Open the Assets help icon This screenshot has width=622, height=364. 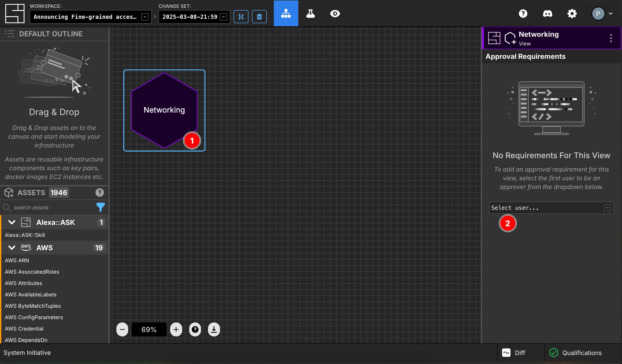[100, 193]
